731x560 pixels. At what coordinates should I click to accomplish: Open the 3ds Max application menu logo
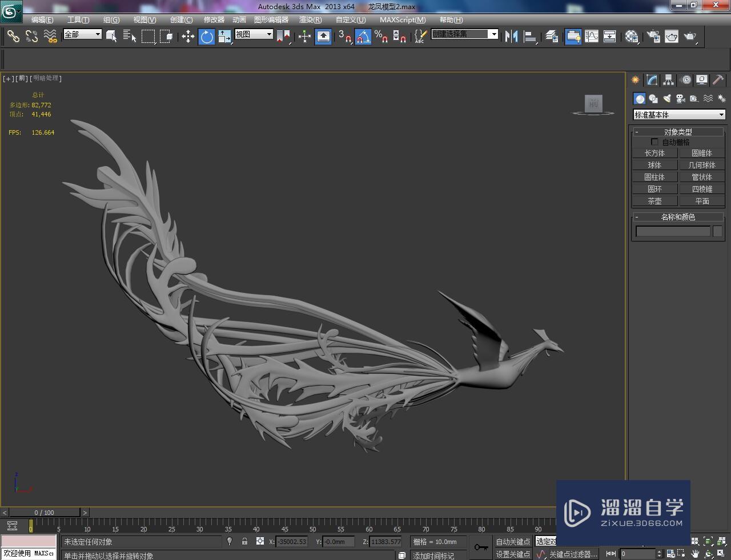click(x=11, y=12)
